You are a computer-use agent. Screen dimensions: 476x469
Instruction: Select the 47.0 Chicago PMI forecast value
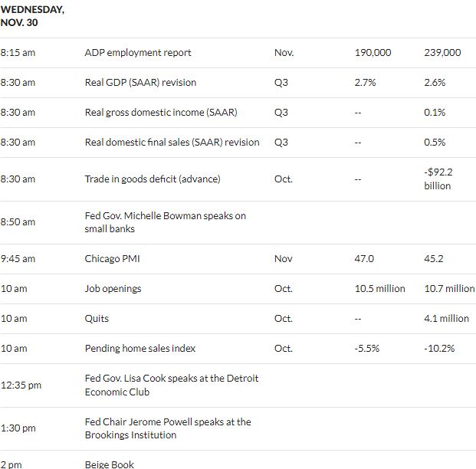(x=364, y=258)
